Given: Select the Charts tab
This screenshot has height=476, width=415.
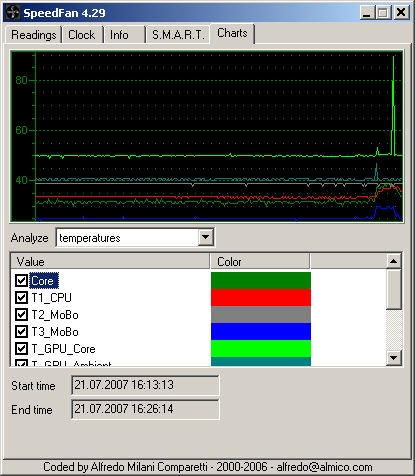Looking at the screenshot, I should (x=232, y=33).
